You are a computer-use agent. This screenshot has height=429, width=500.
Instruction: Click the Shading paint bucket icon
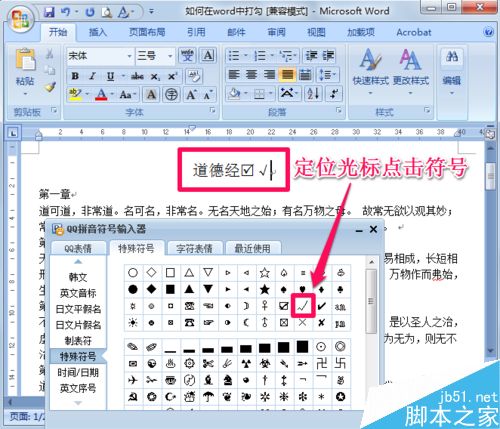(234, 94)
